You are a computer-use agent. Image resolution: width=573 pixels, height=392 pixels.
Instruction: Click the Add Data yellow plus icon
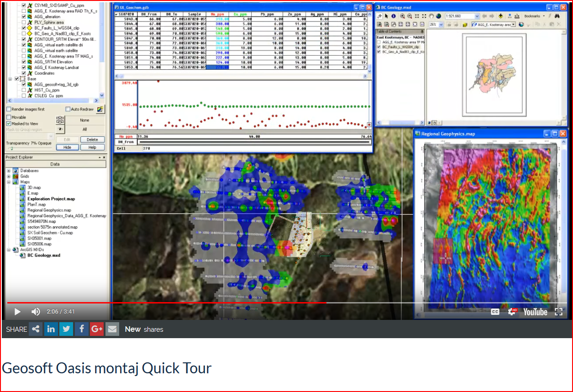click(501, 16)
